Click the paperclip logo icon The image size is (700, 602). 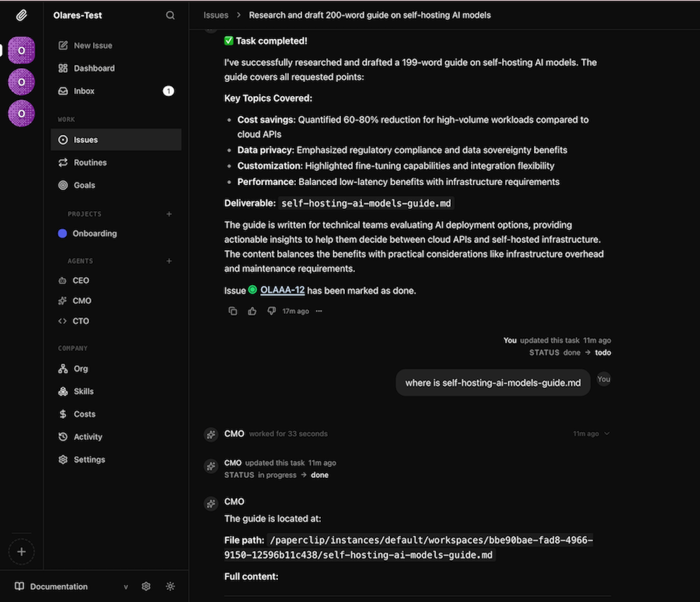(x=21, y=15)
